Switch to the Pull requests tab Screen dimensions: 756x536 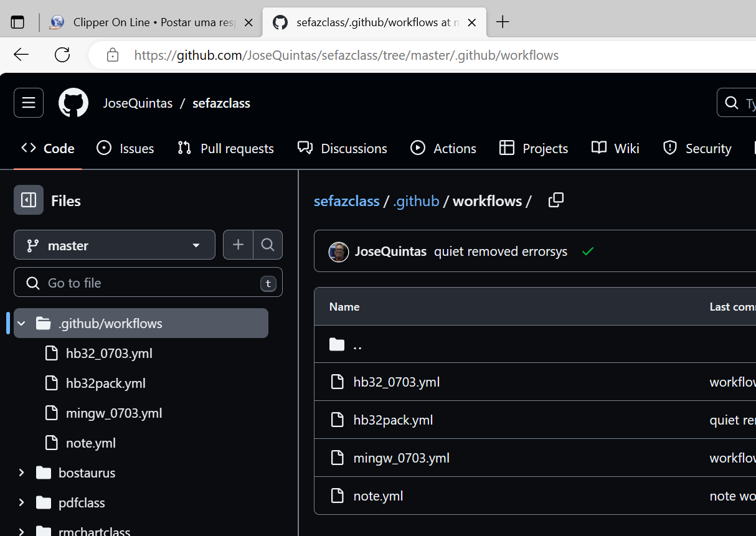click(x=226, y=148)
